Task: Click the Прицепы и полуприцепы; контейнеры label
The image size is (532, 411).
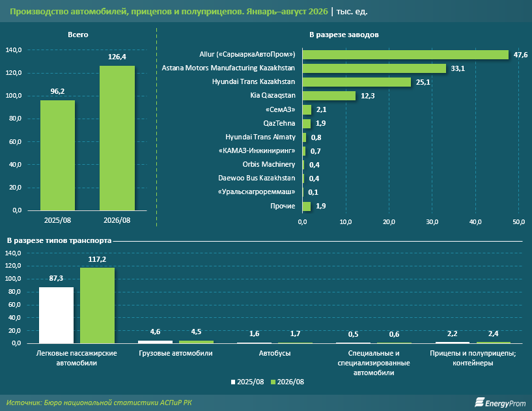Action: coord(473,358)
